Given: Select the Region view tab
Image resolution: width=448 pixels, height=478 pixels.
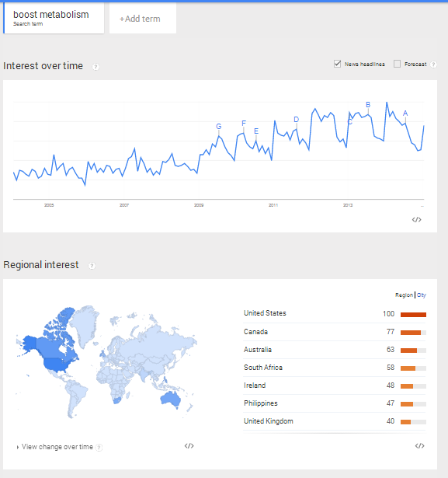Looking at the screenshot, I should click(404, 295).
